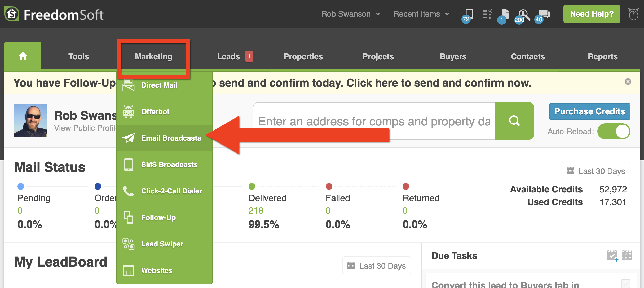Click the Click-2-Call Dialer phone icon
The width and height of the screenshot is (644, 288).
click(x=129, y=191)
